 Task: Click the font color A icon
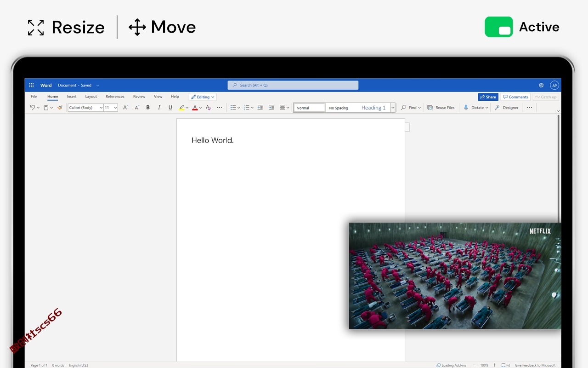click(x=195, y=108)
